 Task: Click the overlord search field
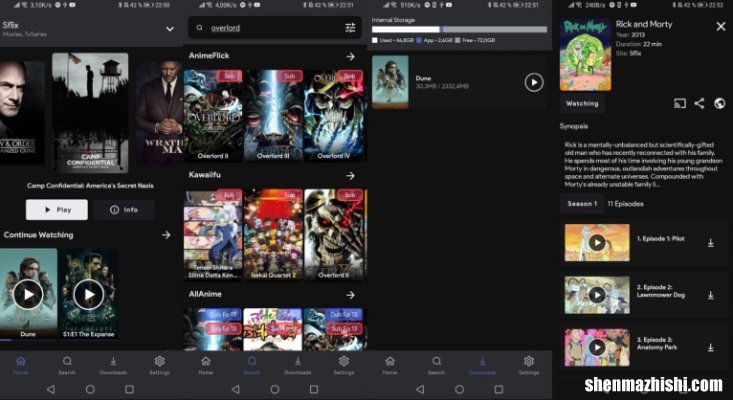(x=275, y=28)
